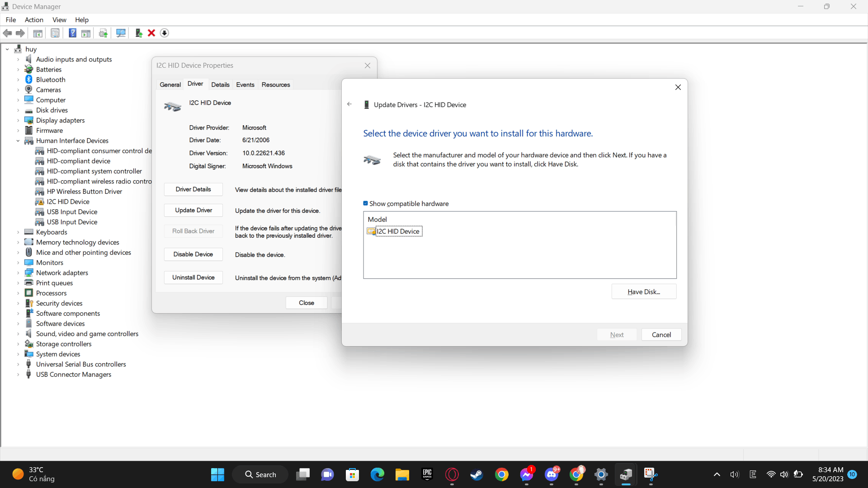Click the Disable device down-arrow toolbar icon
Image resolution: width=868 pixels, height=488 pixels.
[165, 33]
